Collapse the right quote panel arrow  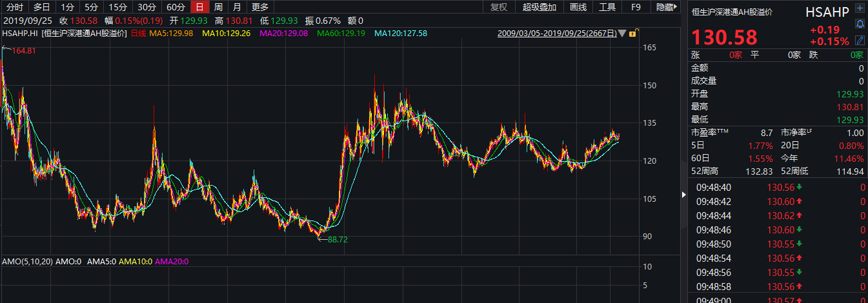point(684,194)
